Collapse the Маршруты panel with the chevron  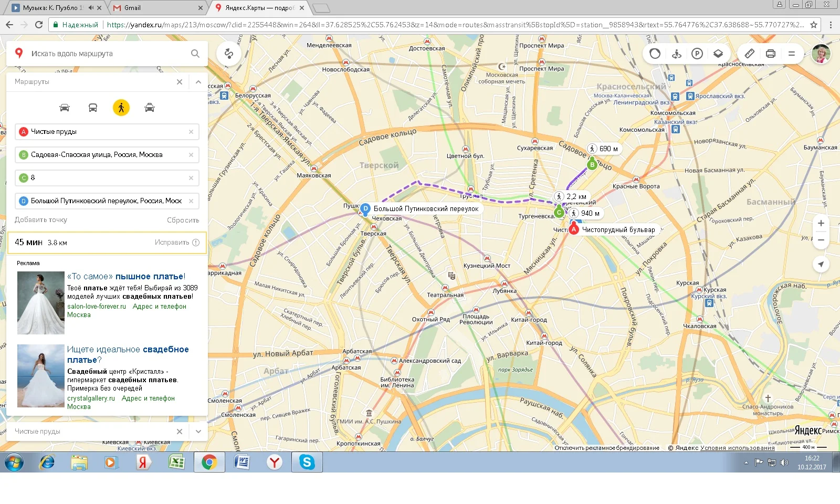tap(198, 82)
